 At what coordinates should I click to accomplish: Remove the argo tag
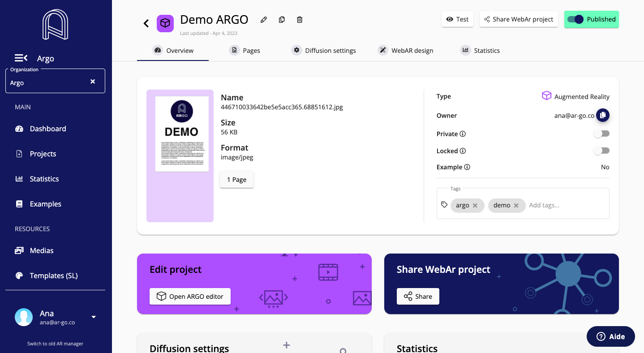coord(475,206)
